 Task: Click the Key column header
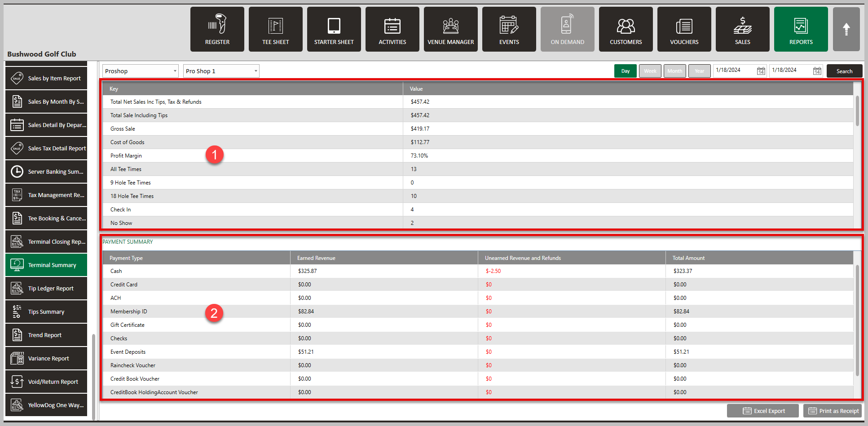(252, 89)
